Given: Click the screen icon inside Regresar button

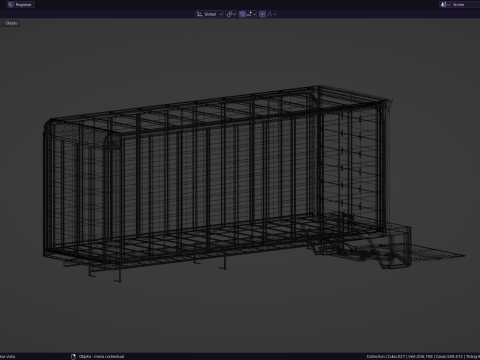Looking at the screenshot, I should (x=11, y=5).
